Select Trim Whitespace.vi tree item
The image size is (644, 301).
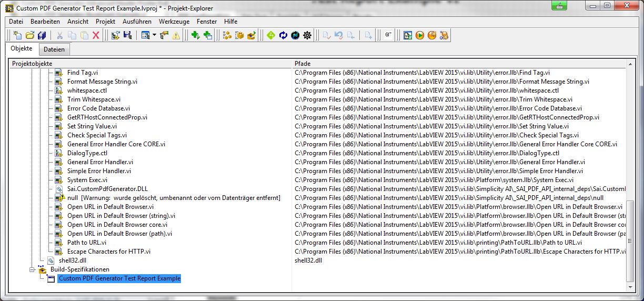(94, 99)
